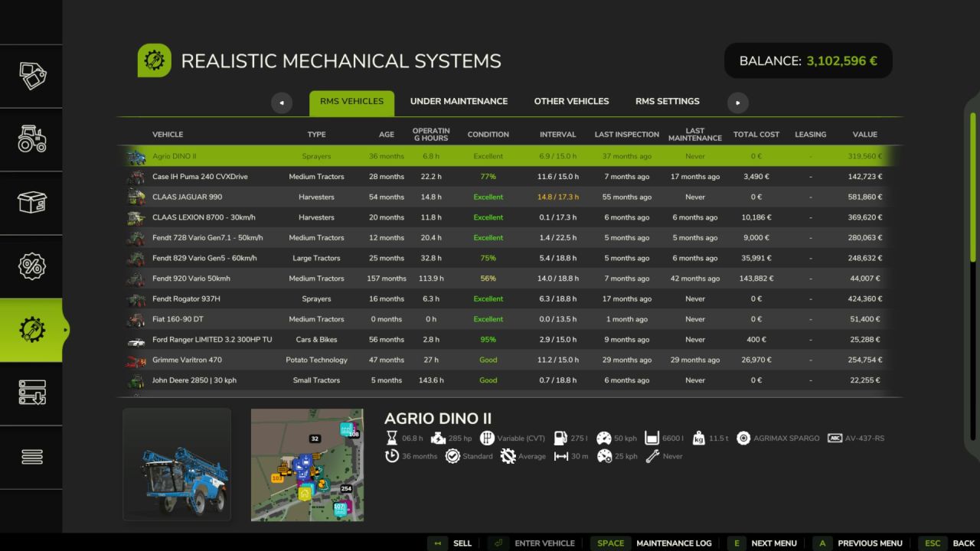Select the Grimme Varitron 470 row
This screenshot has width=980, height=551.
coord(510,360)
